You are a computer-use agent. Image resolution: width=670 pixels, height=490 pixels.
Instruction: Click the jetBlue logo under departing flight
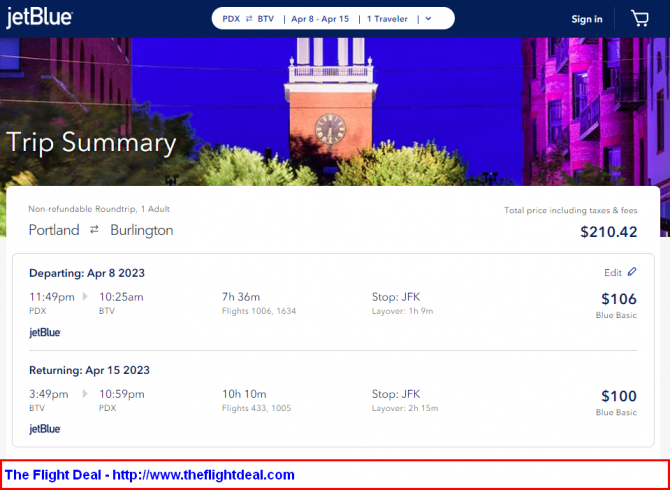click(x=45, y=332)
